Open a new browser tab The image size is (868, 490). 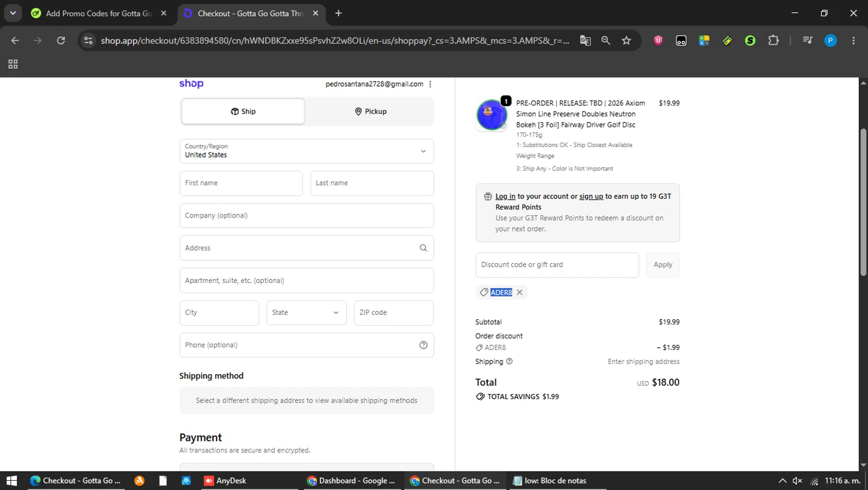tap(339, 13)
